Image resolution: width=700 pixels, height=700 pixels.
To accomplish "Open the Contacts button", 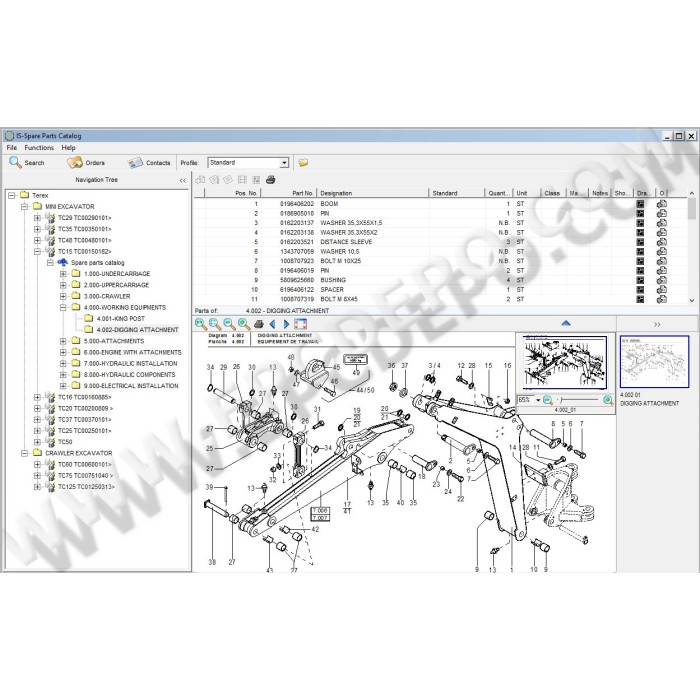I will click(x=149, y=162).
